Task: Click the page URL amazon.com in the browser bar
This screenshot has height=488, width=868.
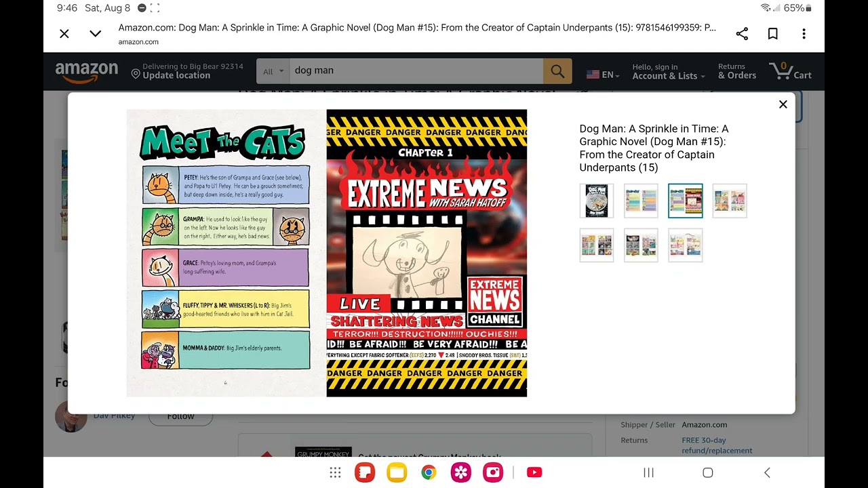Action: click(138, 42)
